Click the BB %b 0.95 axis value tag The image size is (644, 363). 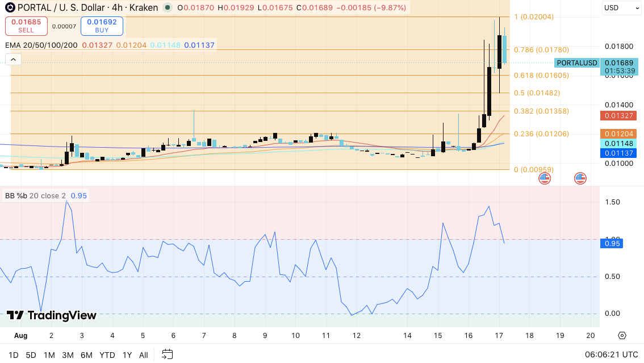[x=612, y=244]
